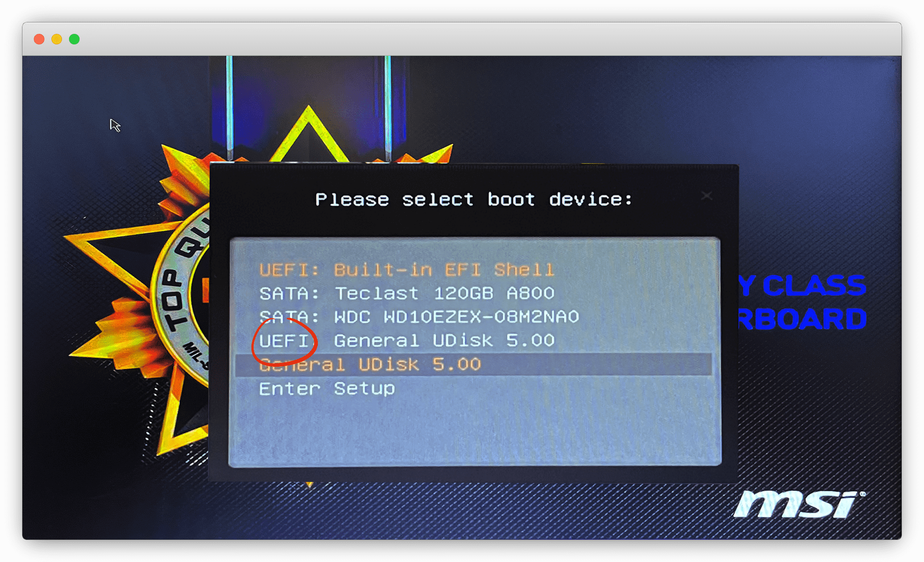This screenshot has width=924, height=562.
Task: Click the yellow minimize window button
Action: coord(57,39)
